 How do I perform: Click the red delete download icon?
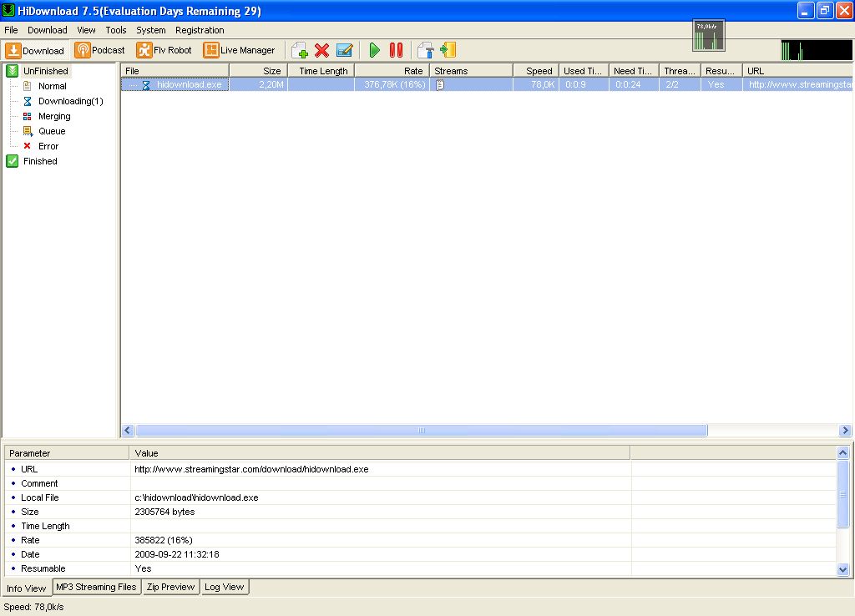[321, 50]
